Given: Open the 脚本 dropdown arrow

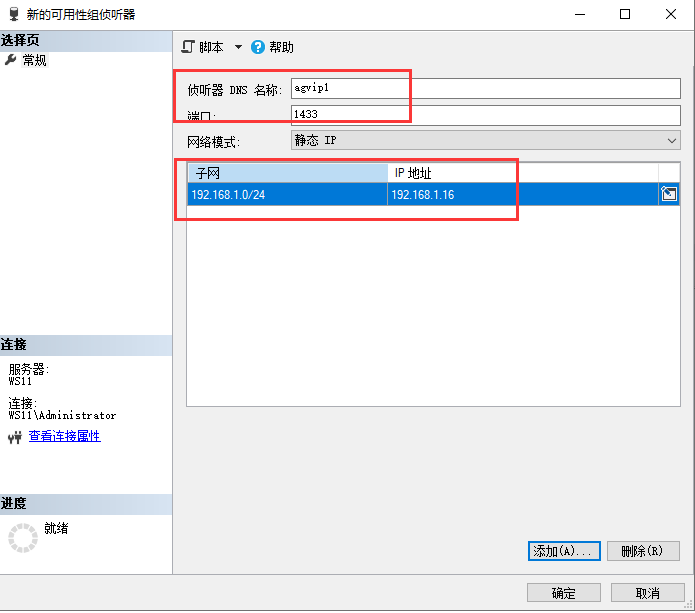Looking at the screenshot, I should [238, 47].
